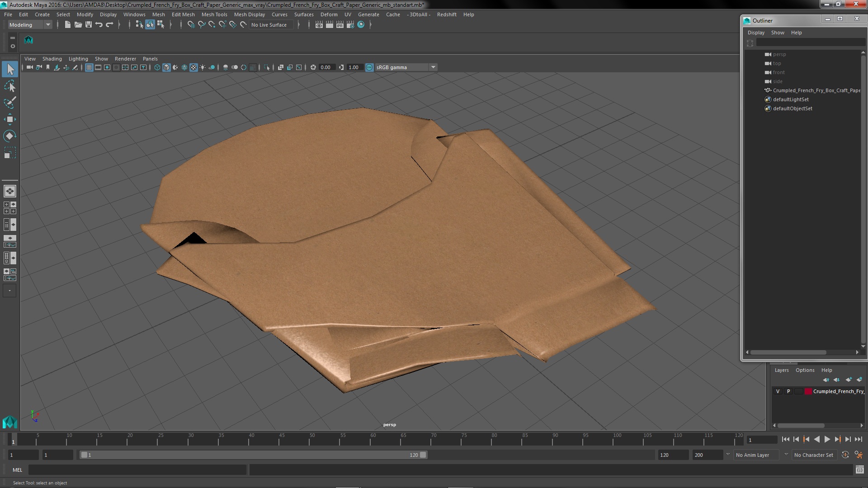The width and height of the screenshot is (868, 488).
Task: Click select by component type icon
Action: coord(160,25)
